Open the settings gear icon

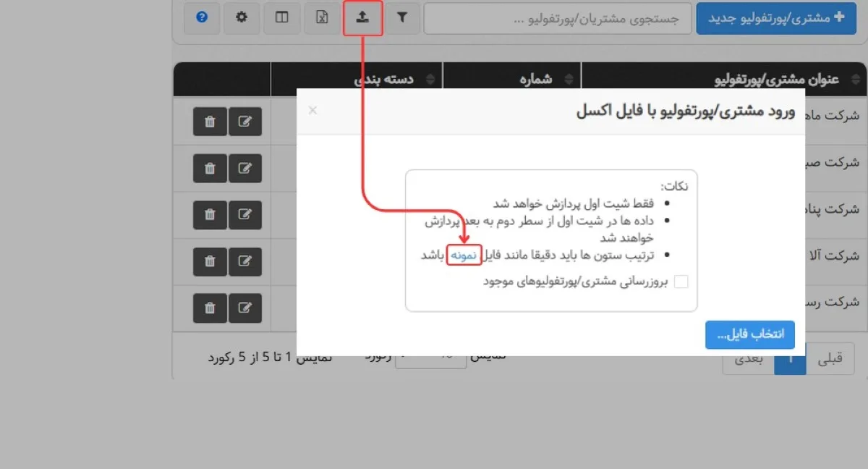pyautogui.click(x=242, y=18)
